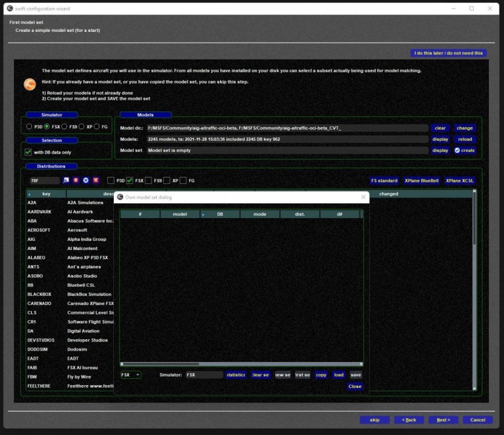Screen dimensions: 504x435
Task: Click the blue cancel filter icon
Action: [86, 180]
